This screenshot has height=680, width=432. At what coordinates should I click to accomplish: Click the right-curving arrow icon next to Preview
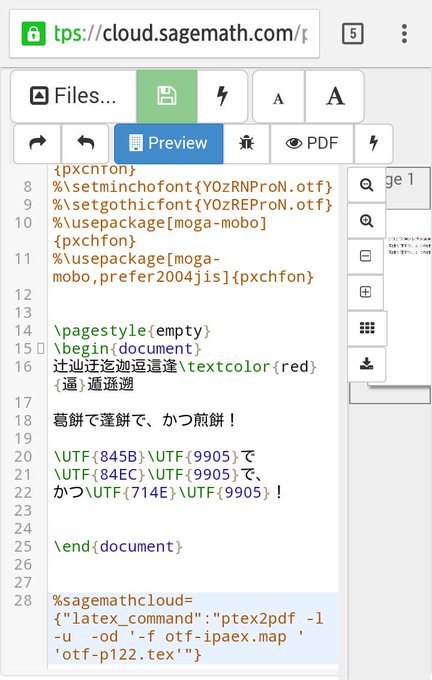[x=38, y=143]
